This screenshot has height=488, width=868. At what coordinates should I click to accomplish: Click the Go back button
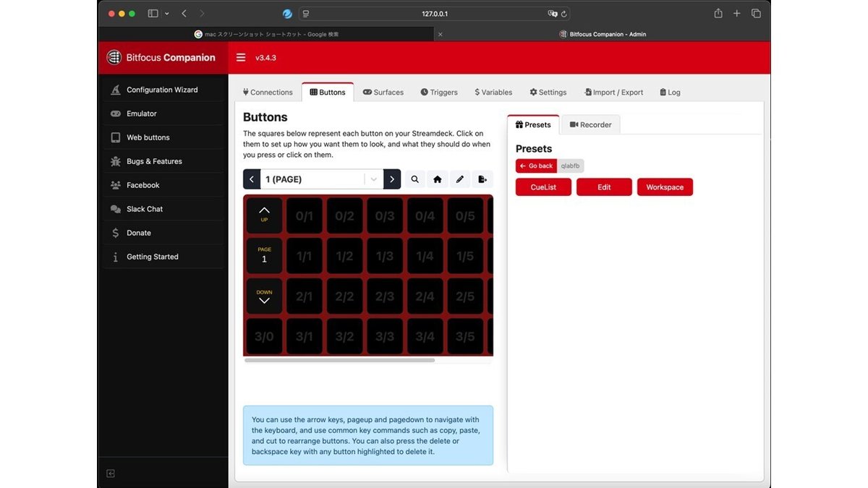pos(536,166)
